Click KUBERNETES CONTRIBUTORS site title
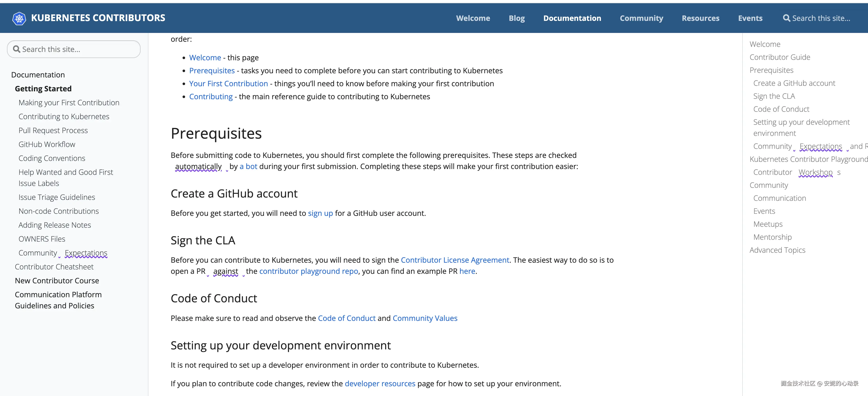This screenshot has height=396, width=868. pyautogui.click(x=98, y=18)
